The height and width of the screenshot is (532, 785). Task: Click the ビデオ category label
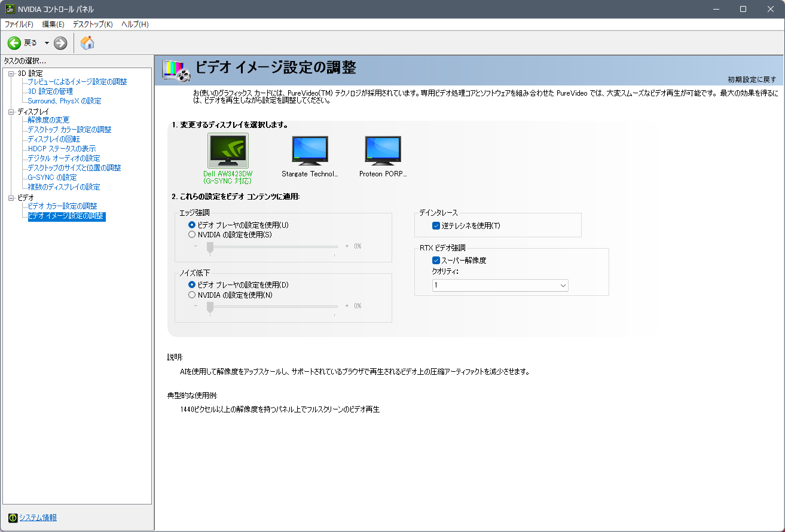[x=26, y=197]
